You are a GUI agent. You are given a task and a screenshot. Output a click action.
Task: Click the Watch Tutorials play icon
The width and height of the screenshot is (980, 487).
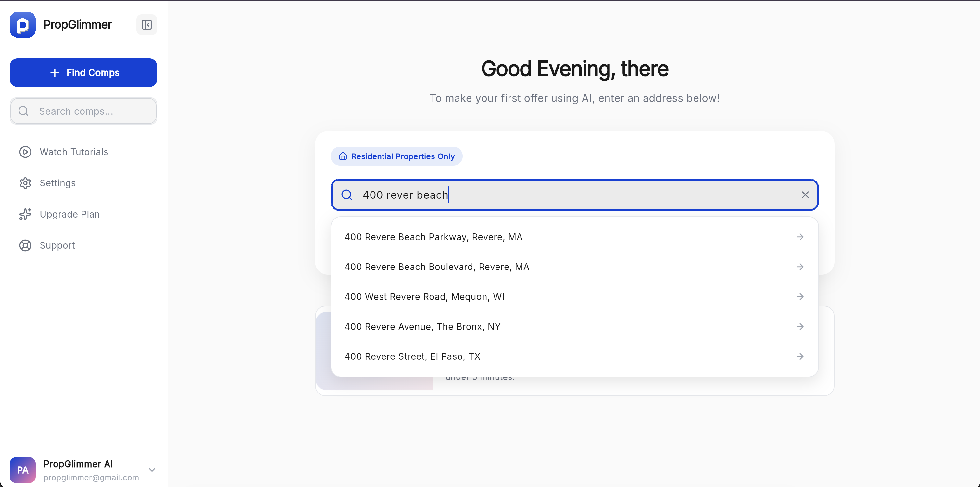point(25,152)
